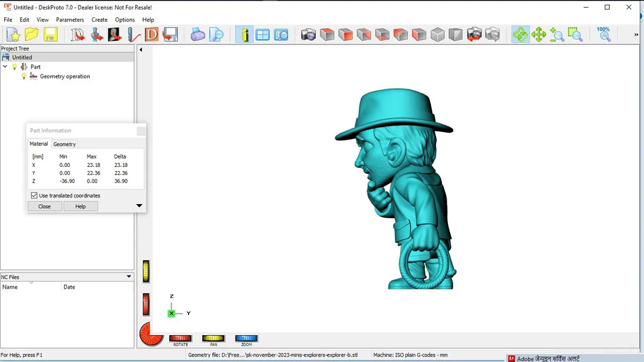644x362 pixels.
Task: Select the plus/minus magnifier zoom tool
Action: [557, 35]
